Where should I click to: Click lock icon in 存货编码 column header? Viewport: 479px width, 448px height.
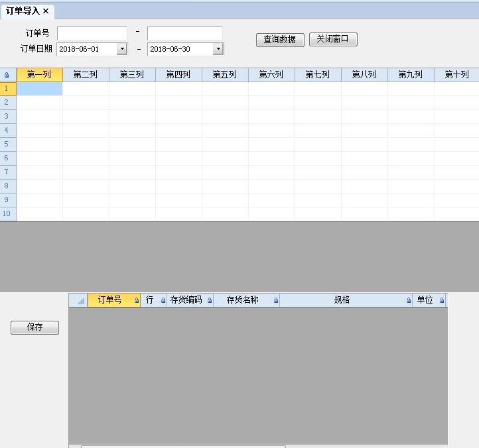(210, 300)
